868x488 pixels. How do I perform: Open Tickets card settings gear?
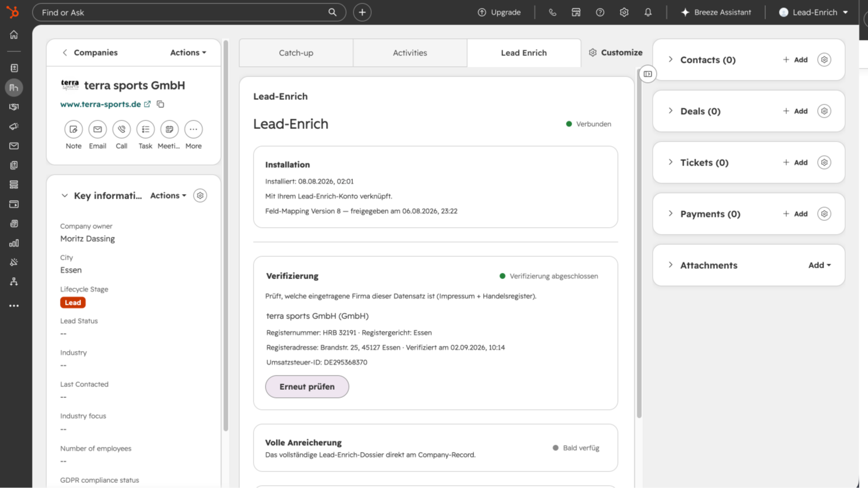(x=824, y=163)
